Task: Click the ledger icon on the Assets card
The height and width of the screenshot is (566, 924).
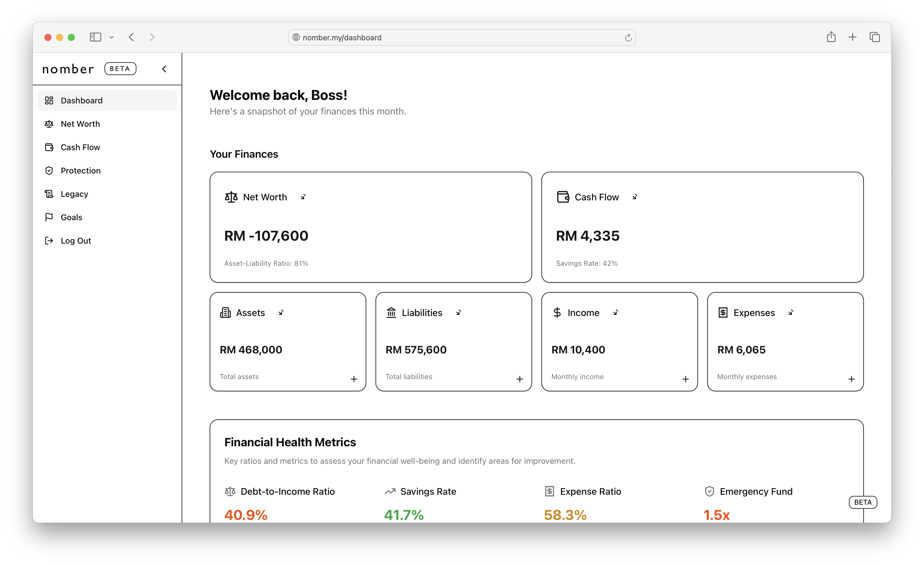Action: (225, 312)
